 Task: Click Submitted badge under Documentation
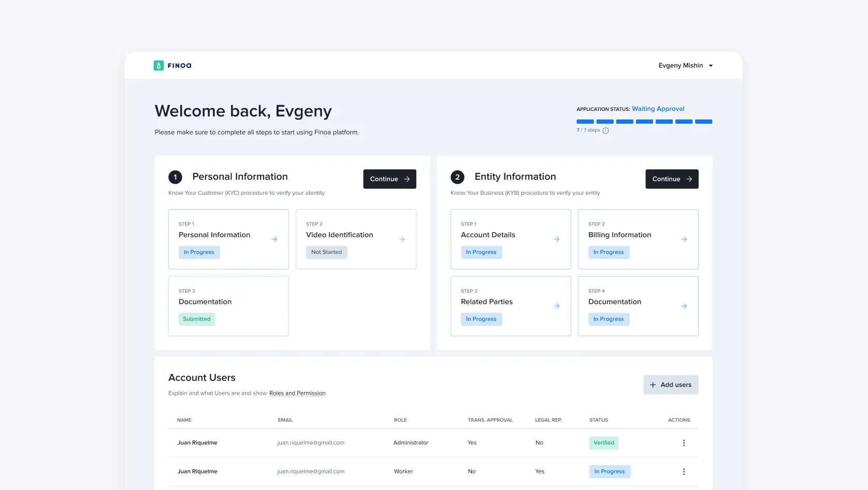[x=197, y=319]
